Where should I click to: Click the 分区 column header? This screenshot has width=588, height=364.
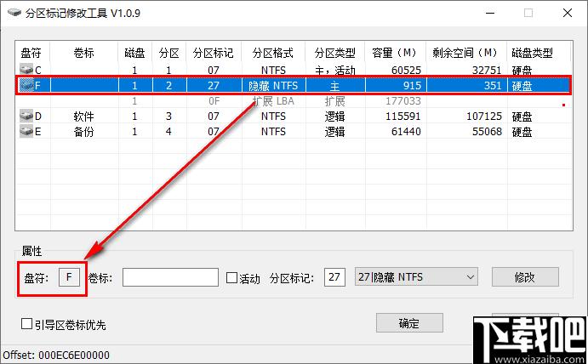click(x=169, y=53)
